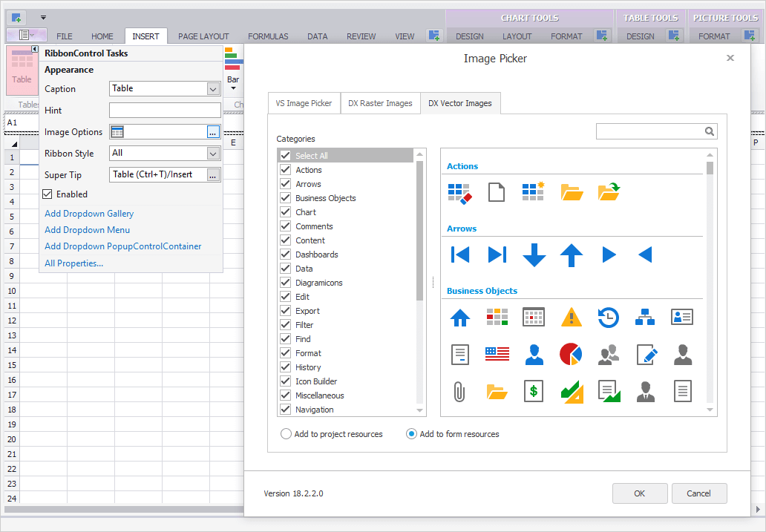This screenshot has width=766, height=532.
Task: Toggle the Enabled checkbox
Action: [x=48, y=194]
